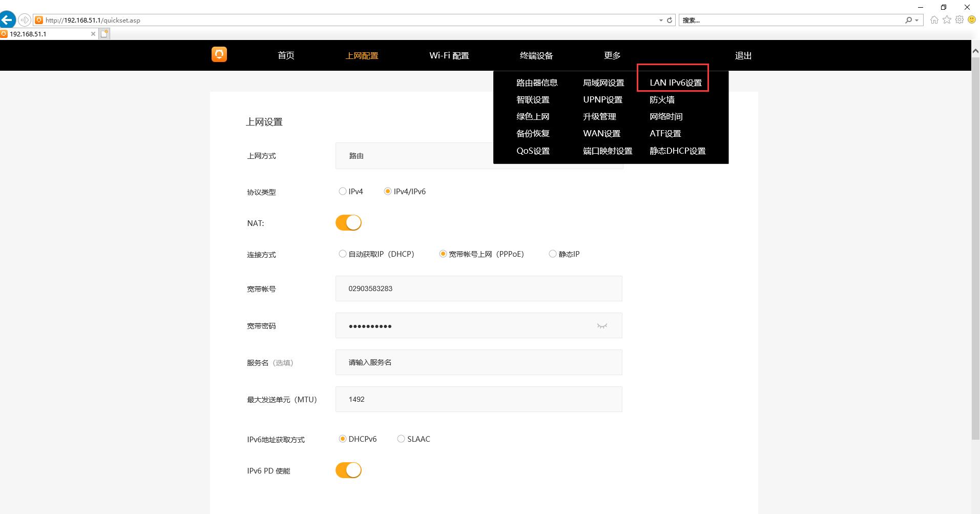Image resolution: width=980 pixels, height=514 pixels.
Task: Click the refresh icon in address bar
Action: coord(669,20)
